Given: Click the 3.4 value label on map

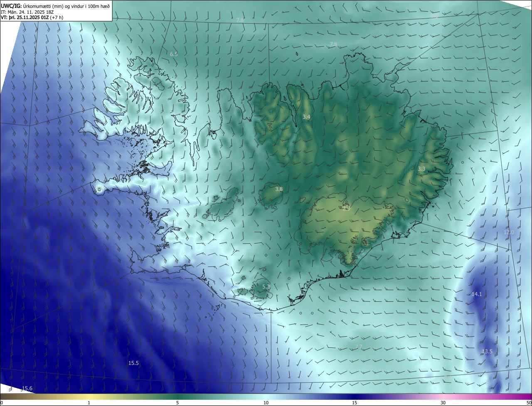Looking at the screenshot, I should 306,117.
